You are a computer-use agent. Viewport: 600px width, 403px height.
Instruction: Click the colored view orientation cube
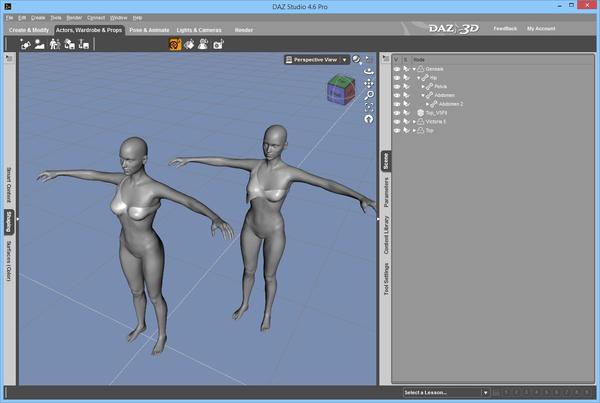tap(341, 90)
